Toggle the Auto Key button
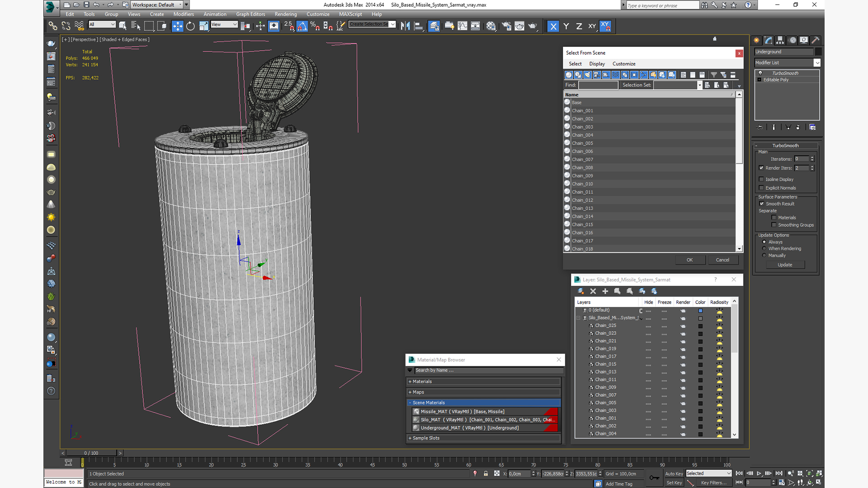Screen dimensions: 868x488 coord(674,474)
